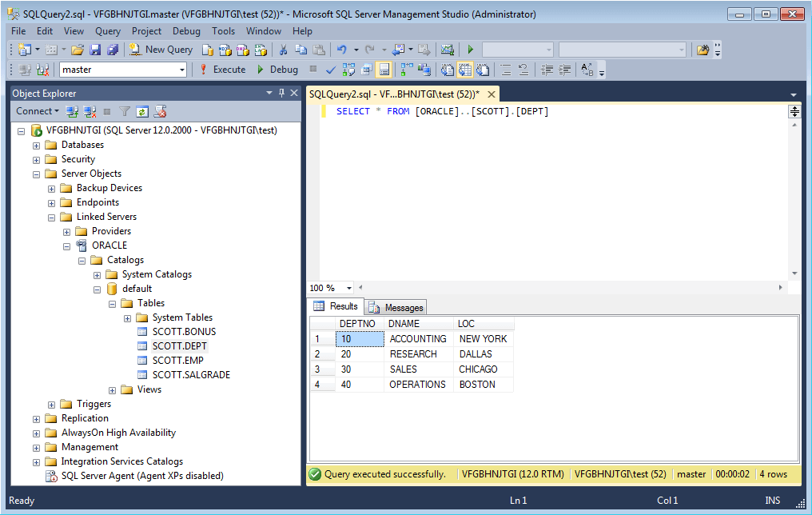The image size is (812, 515).
Task: Switch to the Messages tab
Action: [x=396, y=308]
